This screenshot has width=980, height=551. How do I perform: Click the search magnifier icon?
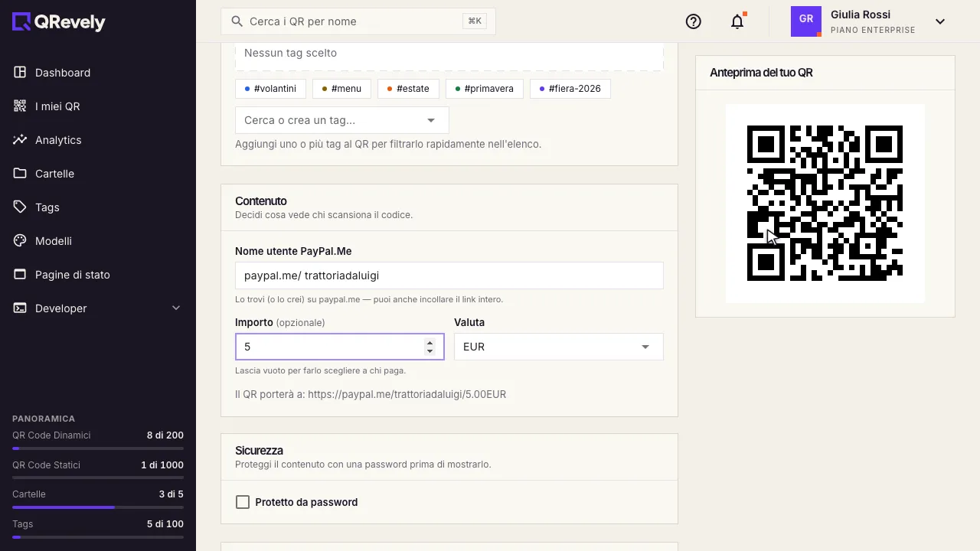tap(237, 21)
